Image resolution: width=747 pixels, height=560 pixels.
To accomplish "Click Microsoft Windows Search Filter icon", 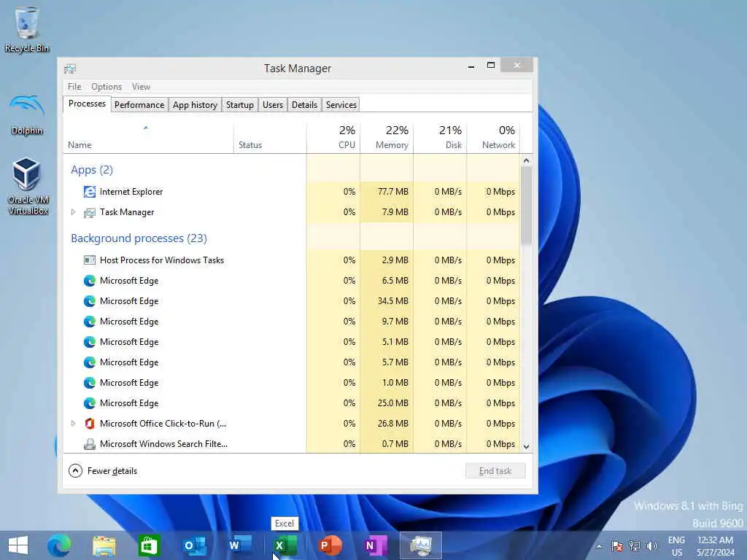I will tap(89, 444).
